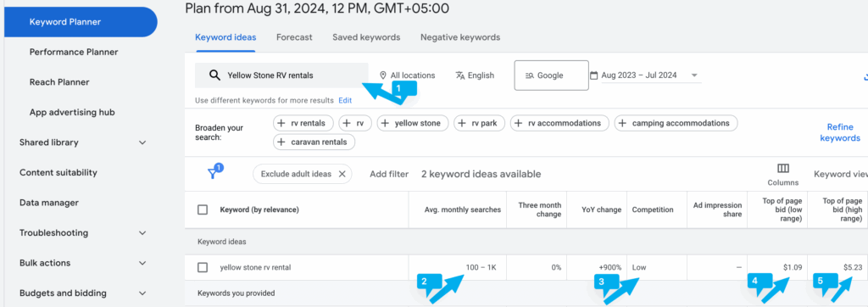The width and height of the screenshot is (868, 307).
Task: Open the Saved keywords tab
Action: coord(366,37)
